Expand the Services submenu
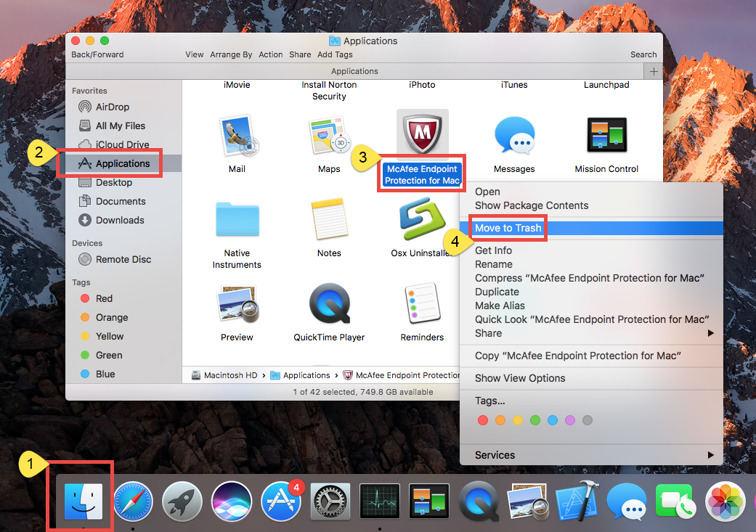 495,455
